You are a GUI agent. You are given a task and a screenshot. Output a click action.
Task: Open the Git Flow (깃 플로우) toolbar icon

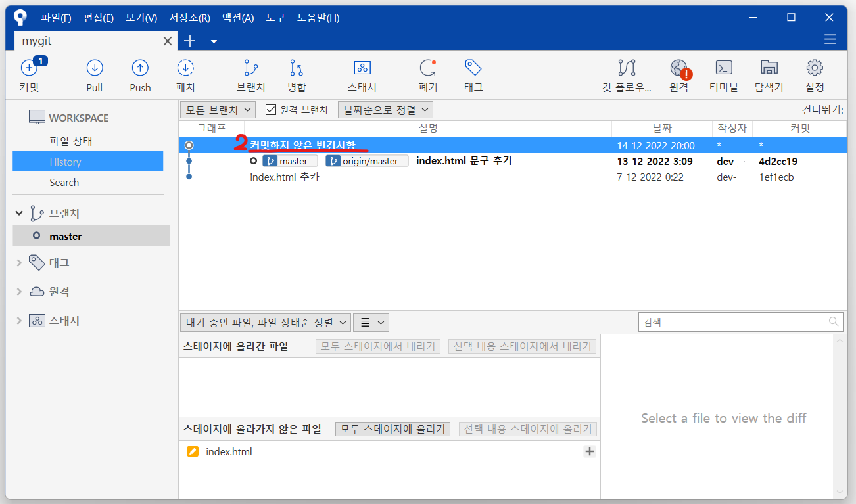[627, 68]
